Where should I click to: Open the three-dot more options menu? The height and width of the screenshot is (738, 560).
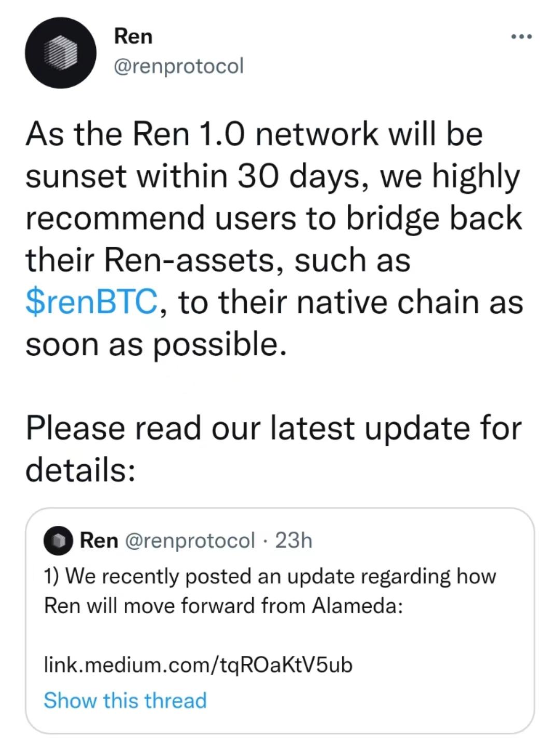click(x=522, y=35)
